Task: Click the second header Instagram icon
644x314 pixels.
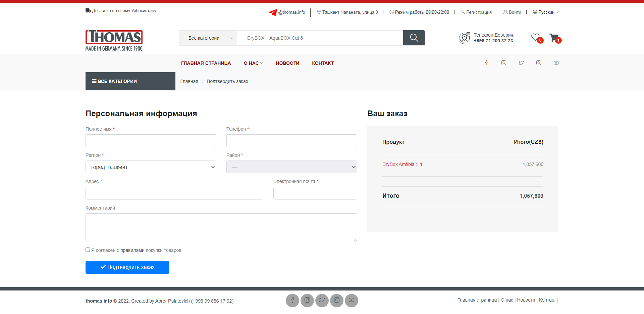Action: click(x=539, y=63)
